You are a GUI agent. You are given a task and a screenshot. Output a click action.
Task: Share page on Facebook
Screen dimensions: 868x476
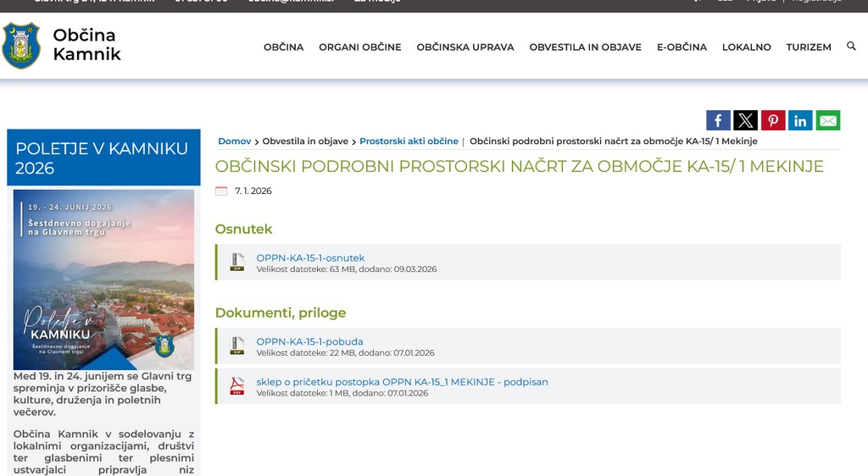point(718,120)
